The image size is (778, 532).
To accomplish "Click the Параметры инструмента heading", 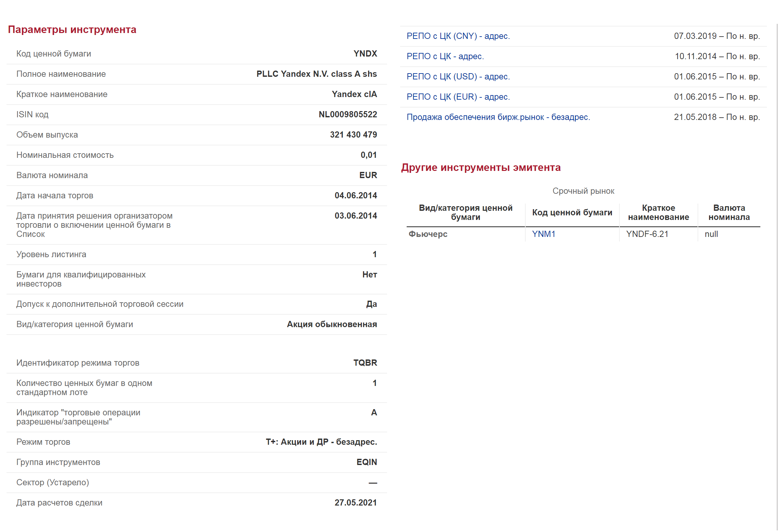I will click(72, 29).
